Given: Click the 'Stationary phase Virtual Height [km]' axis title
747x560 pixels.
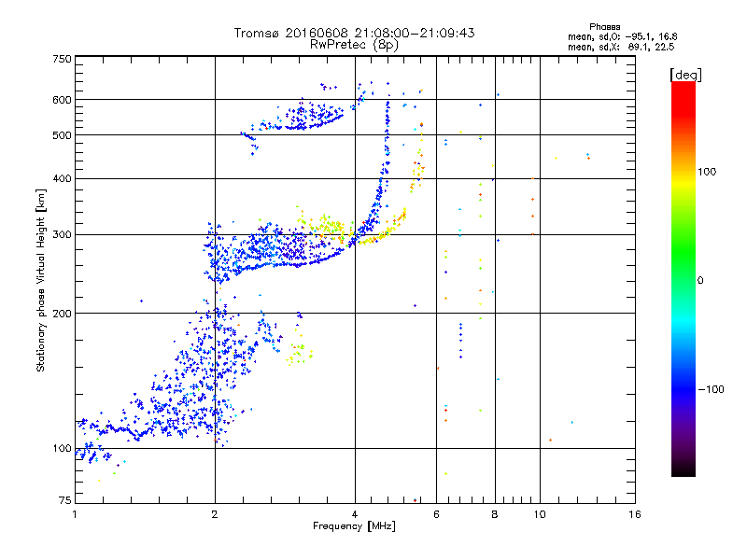Looking at the screenshot, I should point(40,280).
